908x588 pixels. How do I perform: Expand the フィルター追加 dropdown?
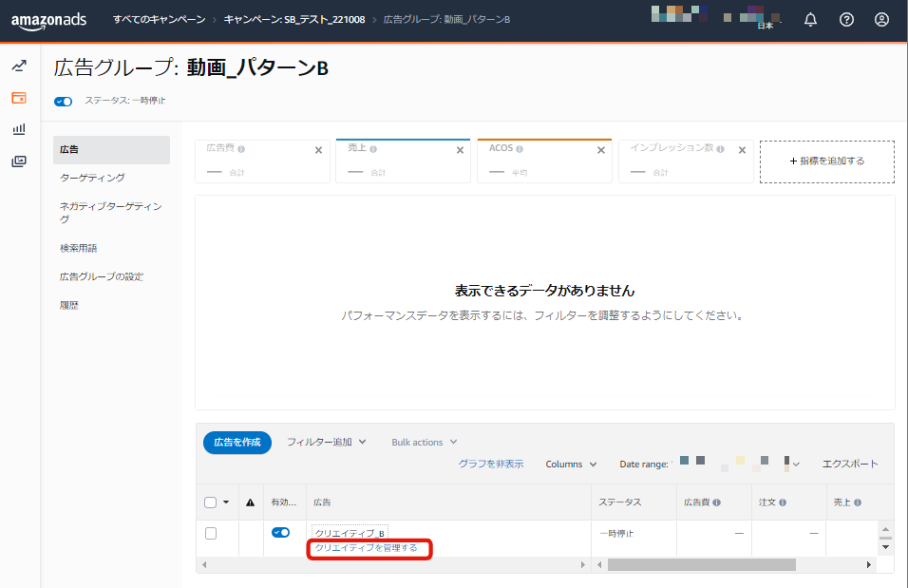[326, 443]
